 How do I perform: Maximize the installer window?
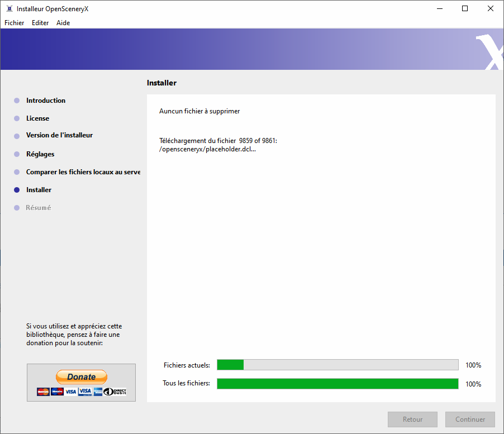coord(465,9)
